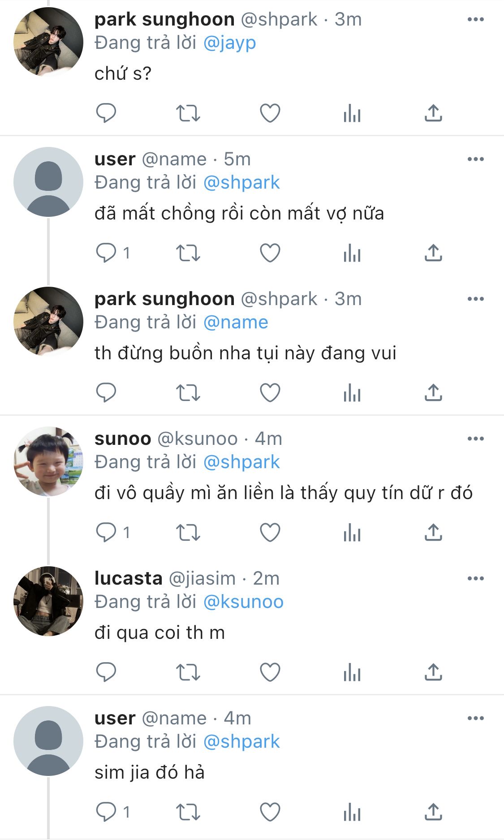This screenshot has width=504, height=840.
Task: Open more options for sunoo's tweet
Action: (475, 439)
